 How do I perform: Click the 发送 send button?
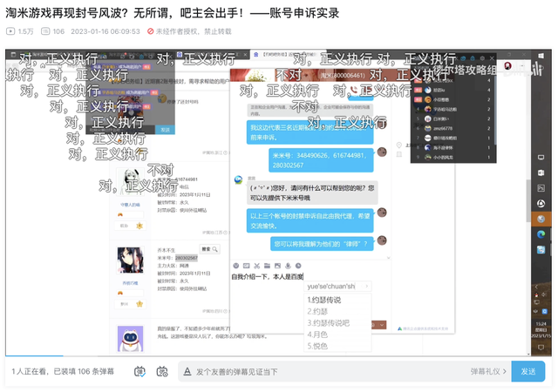(528, 371)
